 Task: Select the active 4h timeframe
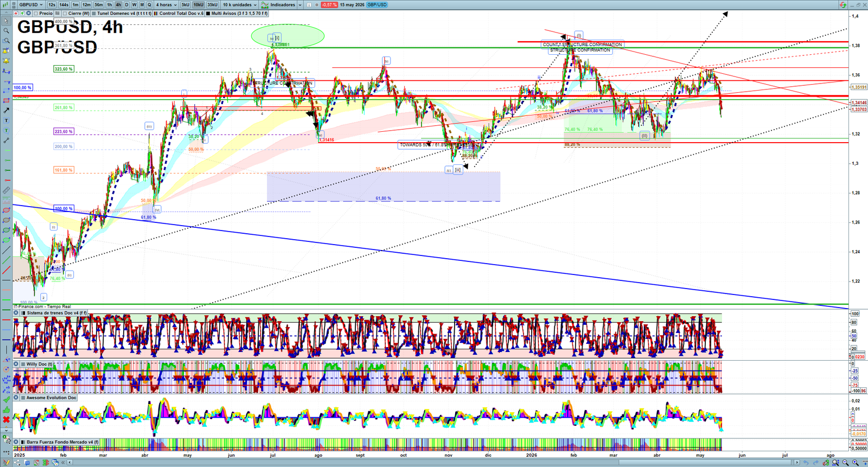coord(118,5)
